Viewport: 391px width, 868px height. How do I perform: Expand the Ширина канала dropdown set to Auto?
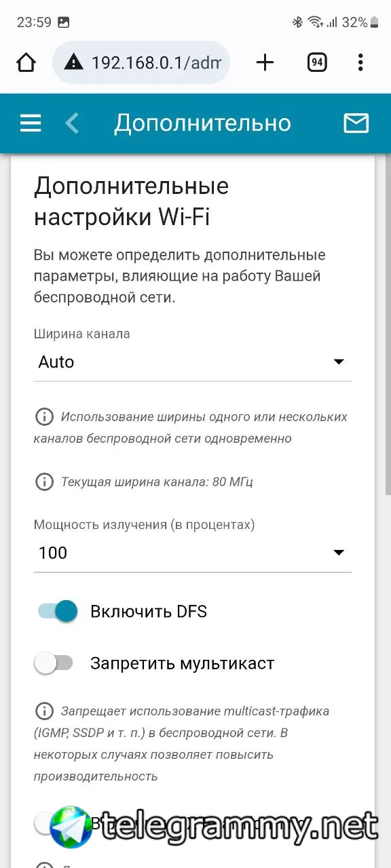coord(193,362)
